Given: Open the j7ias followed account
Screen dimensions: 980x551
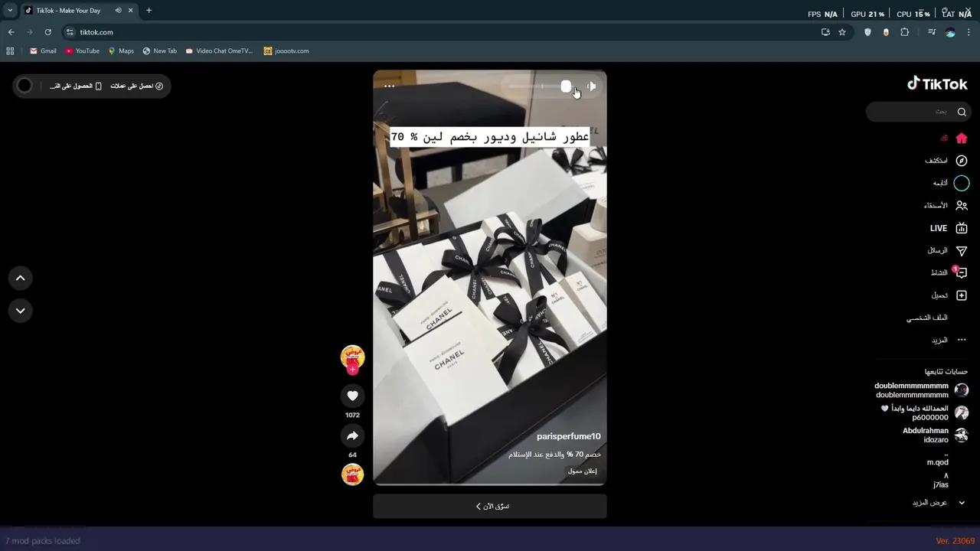Looking at the screenshot, I should click(x=940, y=481).
